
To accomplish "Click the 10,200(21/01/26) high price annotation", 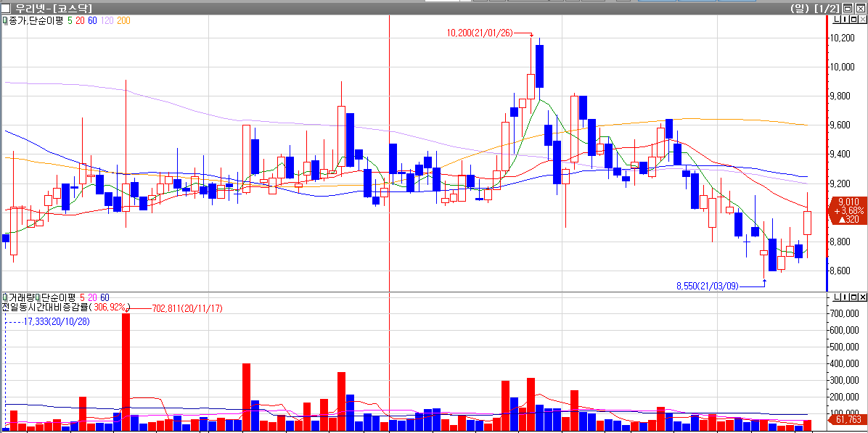I will (x=480, y=33).
